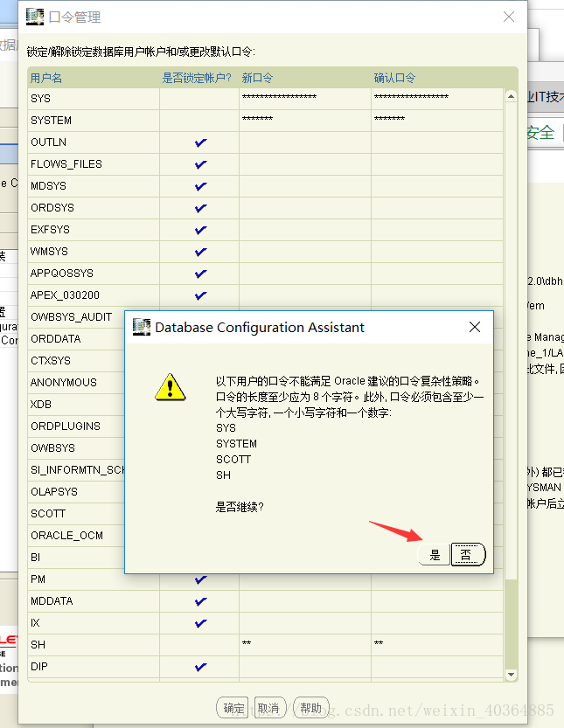The height and width of the screenshot is (728, 564).
Task: Click the 确定 button in the password window
Action: [233, 708]
